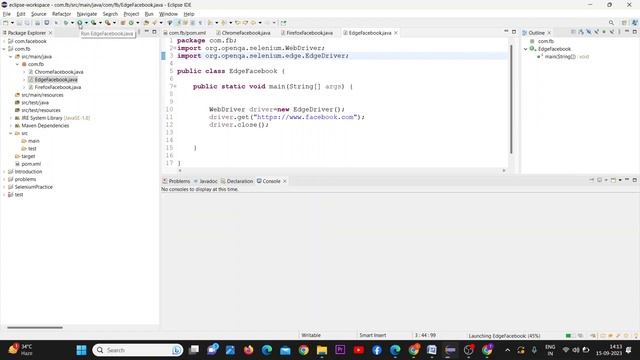Toggle Hide Static Members in Outline

tap(596, 32)
